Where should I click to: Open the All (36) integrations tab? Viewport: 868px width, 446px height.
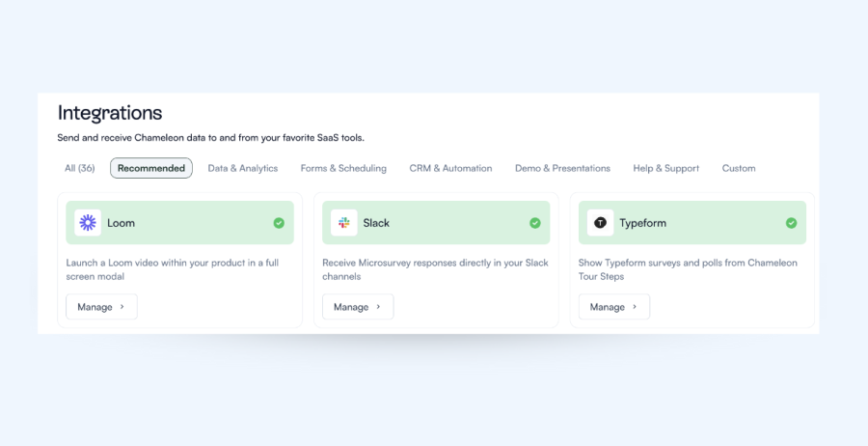click(x=79, y=168)
